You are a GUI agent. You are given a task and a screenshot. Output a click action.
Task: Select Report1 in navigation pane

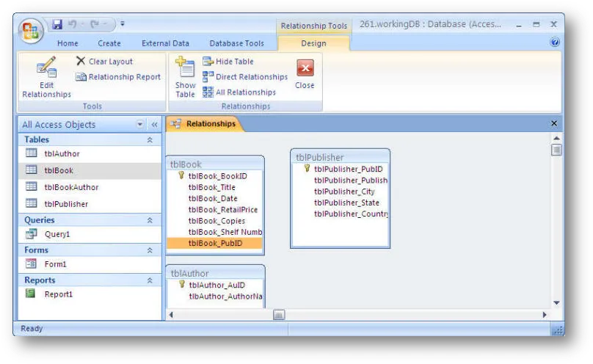coord(90,294)
